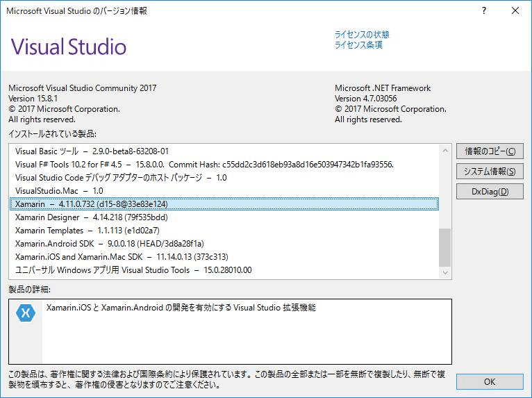Click the help question mark button
Screen dimensions: 532x398
tap(484, 11)
